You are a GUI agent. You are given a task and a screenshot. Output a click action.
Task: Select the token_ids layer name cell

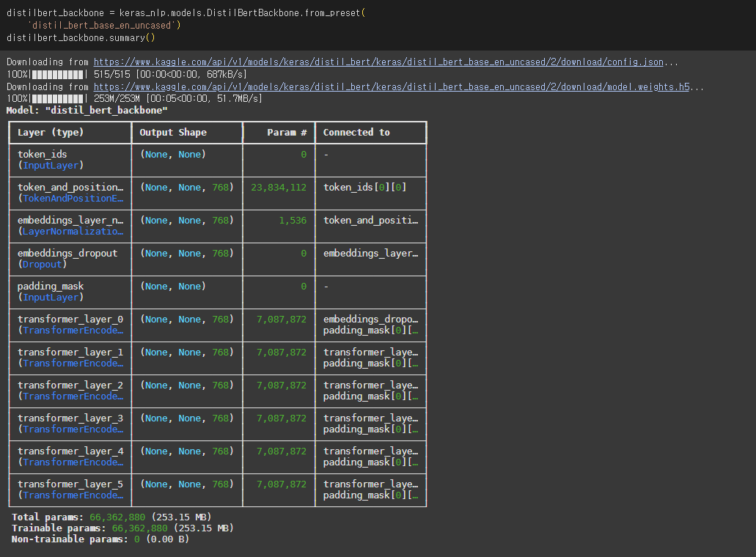pyautogui.click(x=70, y=160)
